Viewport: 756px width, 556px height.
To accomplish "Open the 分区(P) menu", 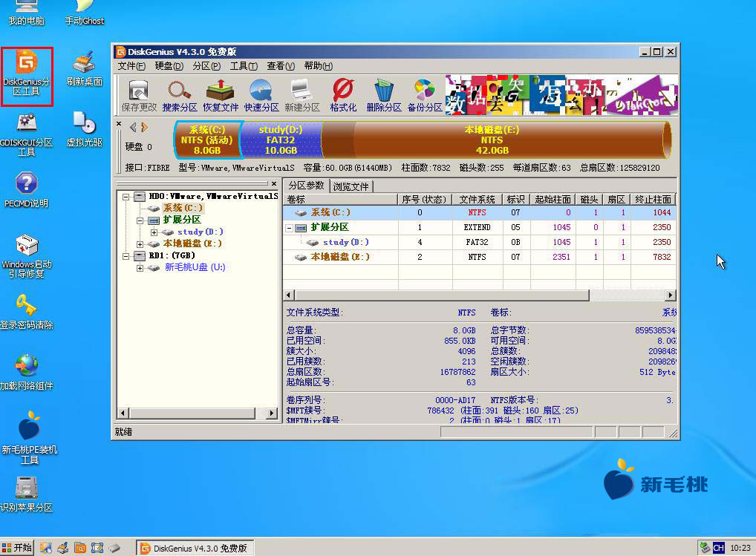I will (x=206, y=66).
